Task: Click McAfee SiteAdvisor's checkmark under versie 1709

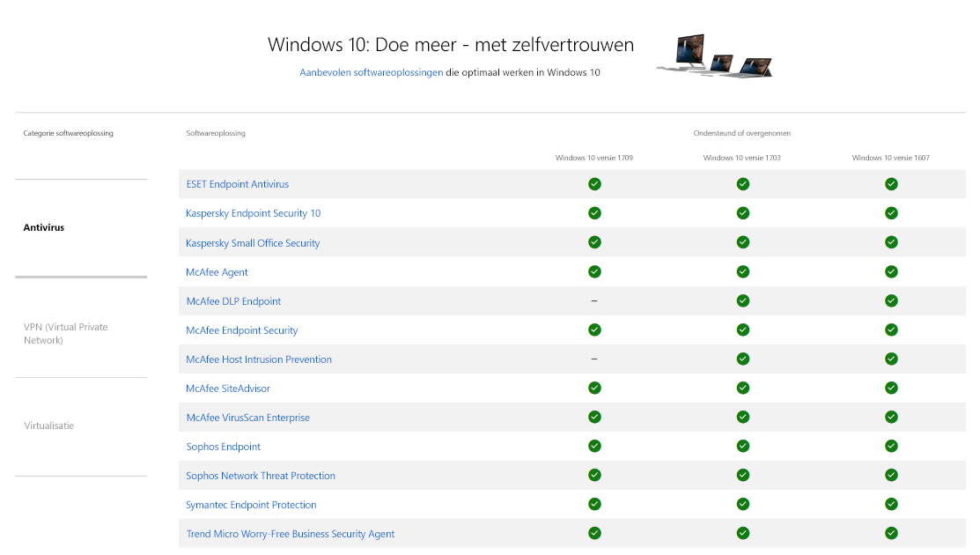Action: 594,388
